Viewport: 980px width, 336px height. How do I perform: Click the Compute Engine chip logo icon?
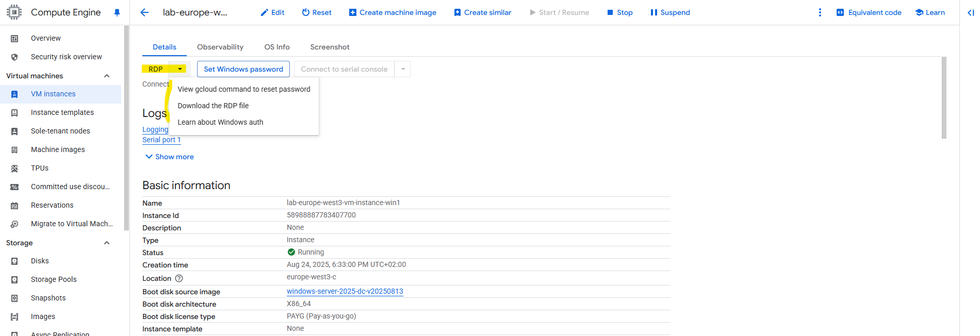coord(14,12)
